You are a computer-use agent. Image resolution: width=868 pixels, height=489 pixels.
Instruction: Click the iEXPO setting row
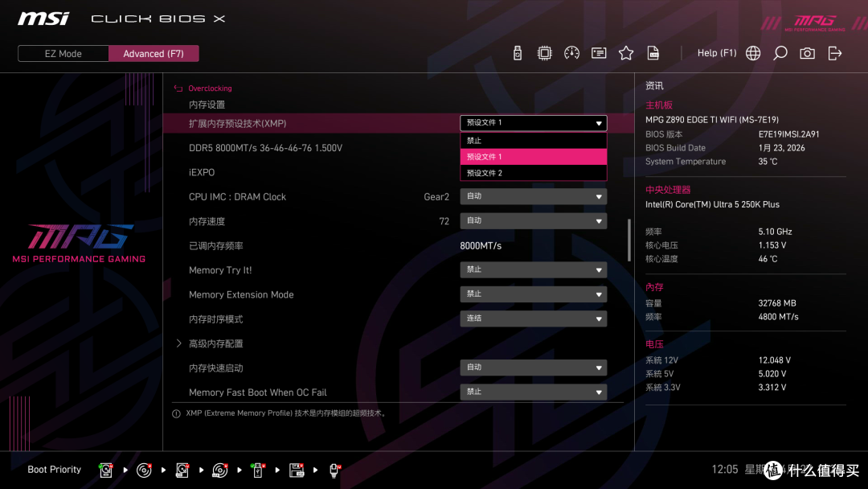tap(202, 172)
